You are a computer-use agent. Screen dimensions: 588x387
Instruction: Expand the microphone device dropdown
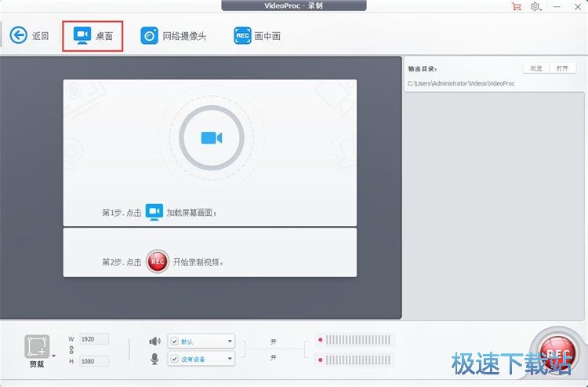click(x=229, y=359)
